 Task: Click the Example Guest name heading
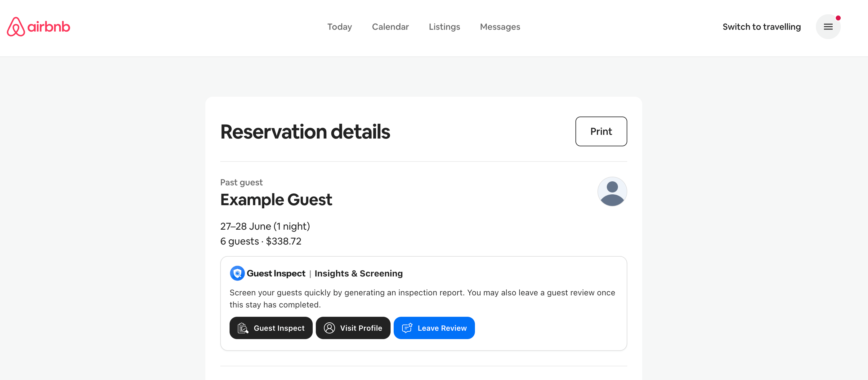click(276, 200)
